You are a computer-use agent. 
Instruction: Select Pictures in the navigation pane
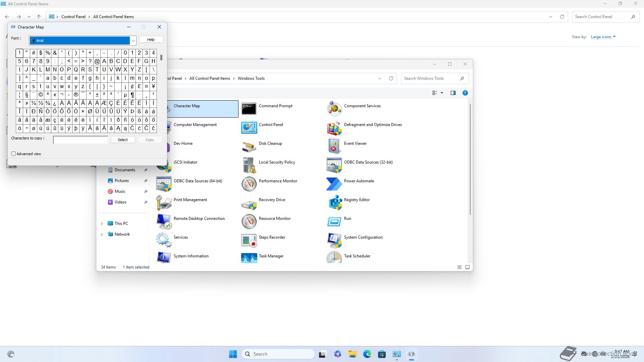(x=121, y=181)
